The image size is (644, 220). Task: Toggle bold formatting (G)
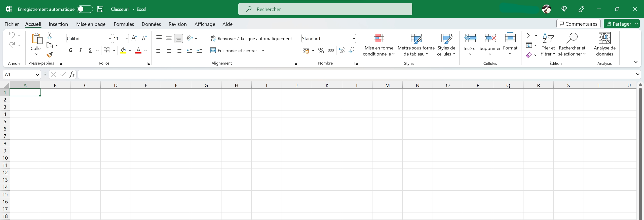coord(71,50)
